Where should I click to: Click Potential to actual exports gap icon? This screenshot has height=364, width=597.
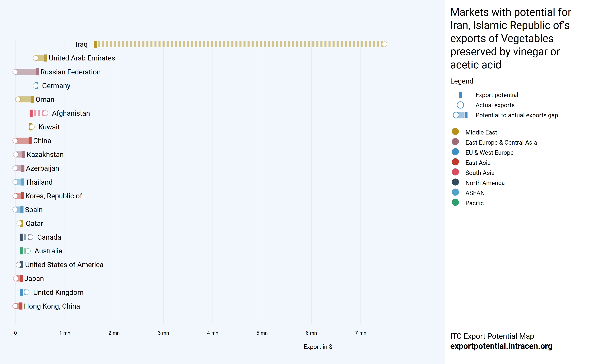click(460, 115)
